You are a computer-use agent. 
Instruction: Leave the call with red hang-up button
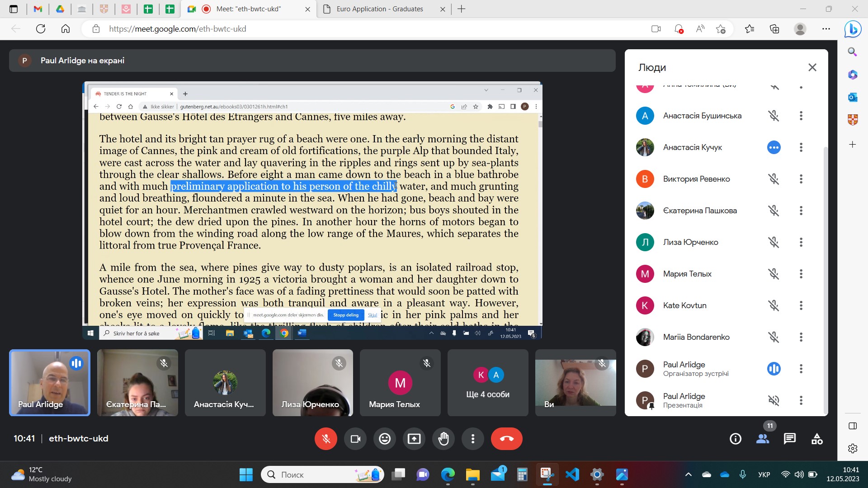point(507,439)
